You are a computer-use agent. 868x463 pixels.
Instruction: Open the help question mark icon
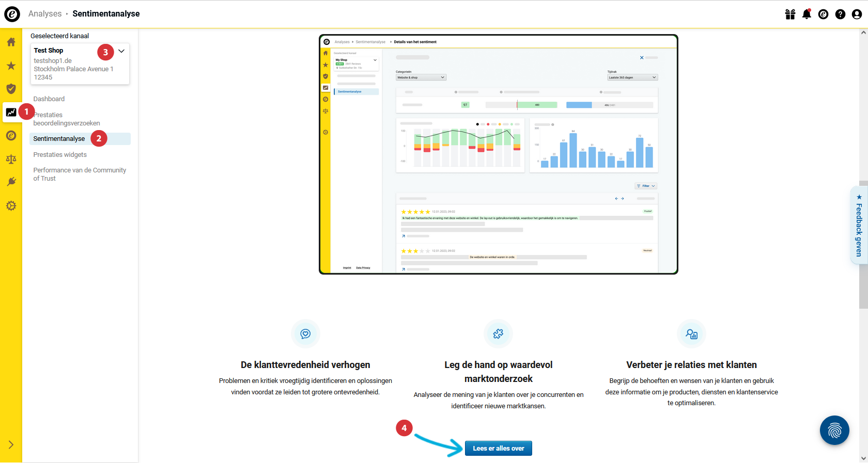[840, 14]
